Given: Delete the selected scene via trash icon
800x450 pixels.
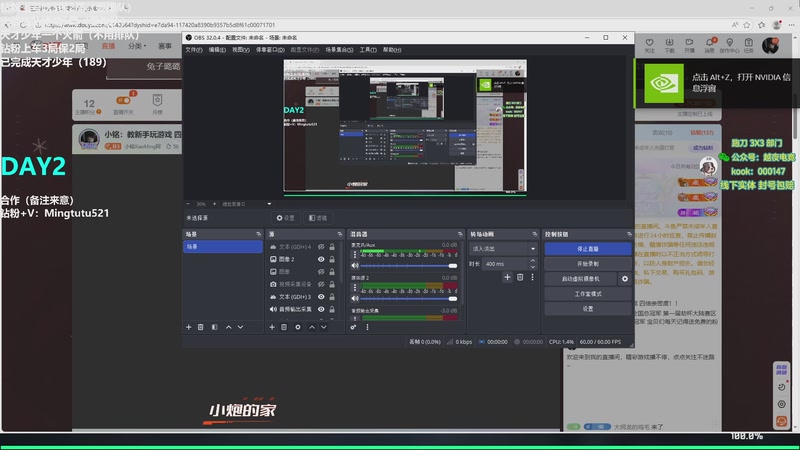Looking at the screenshot, I should tap(201, 327).
